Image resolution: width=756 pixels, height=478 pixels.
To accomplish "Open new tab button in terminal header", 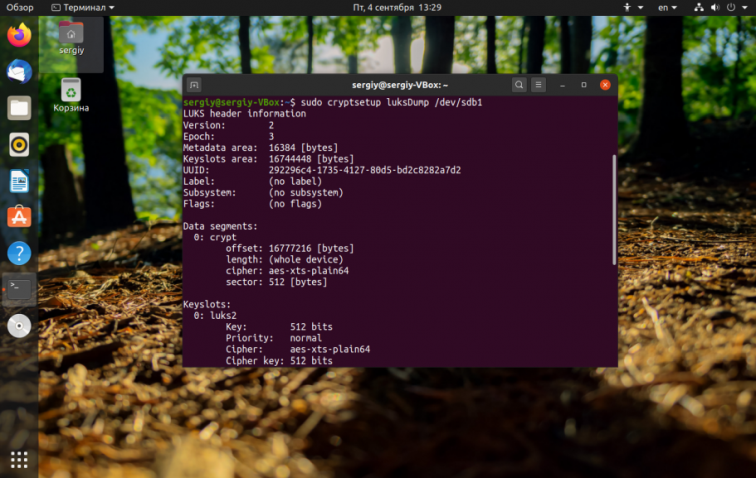I will point(194,85).
